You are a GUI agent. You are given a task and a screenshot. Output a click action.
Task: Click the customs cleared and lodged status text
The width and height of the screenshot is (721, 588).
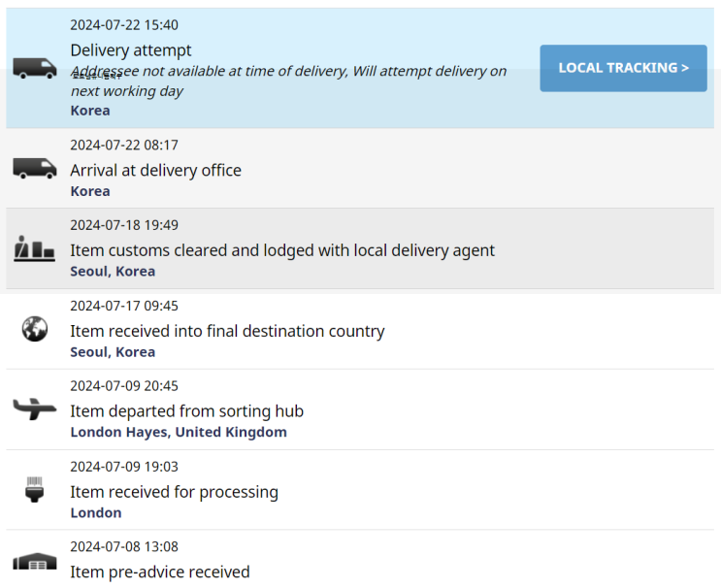click(x=282, y=250)
